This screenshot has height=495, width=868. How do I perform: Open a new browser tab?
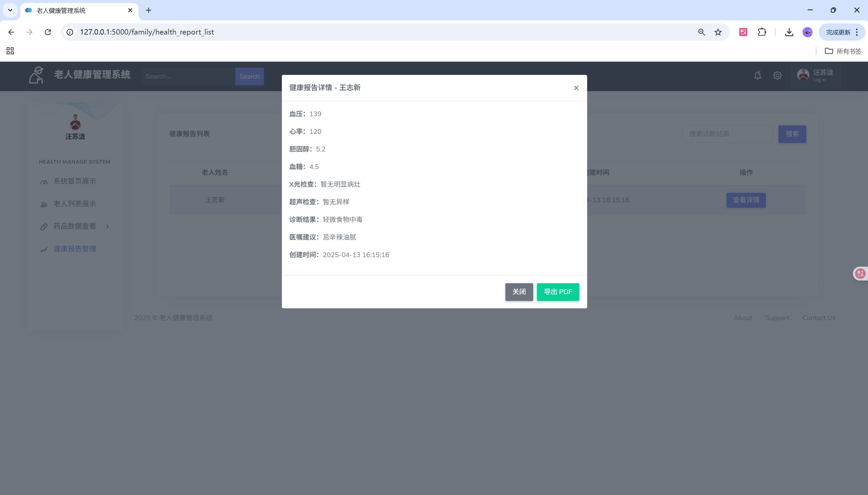(148, 10)
